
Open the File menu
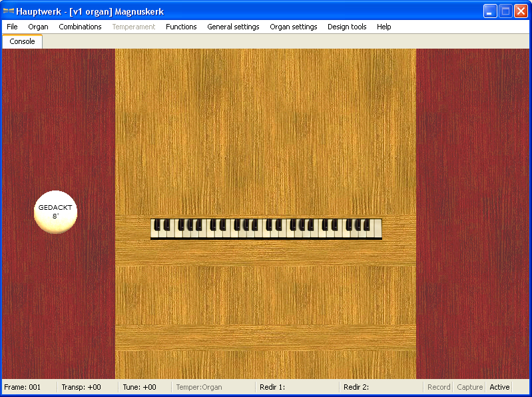point(12,27)
